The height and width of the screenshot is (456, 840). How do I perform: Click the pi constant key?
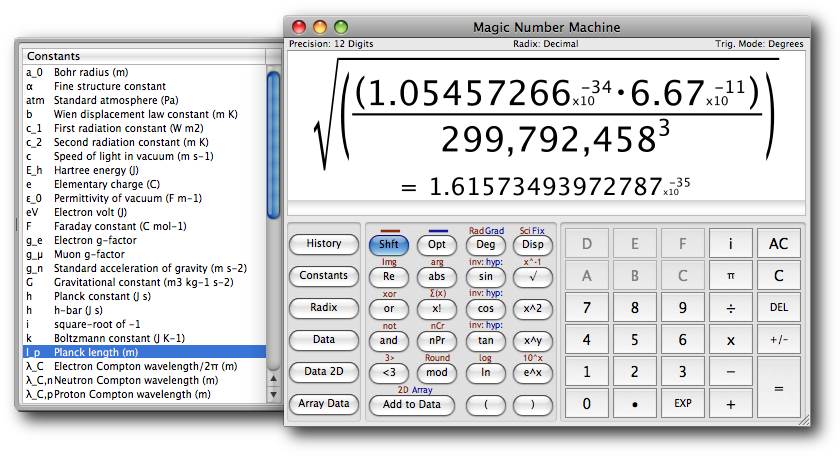coord(731,275)
